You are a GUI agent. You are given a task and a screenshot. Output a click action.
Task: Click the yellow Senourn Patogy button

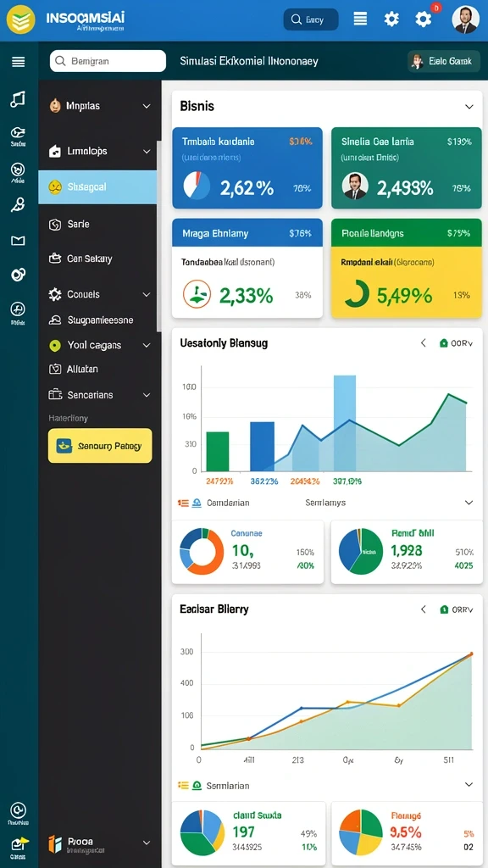[100, 446]
